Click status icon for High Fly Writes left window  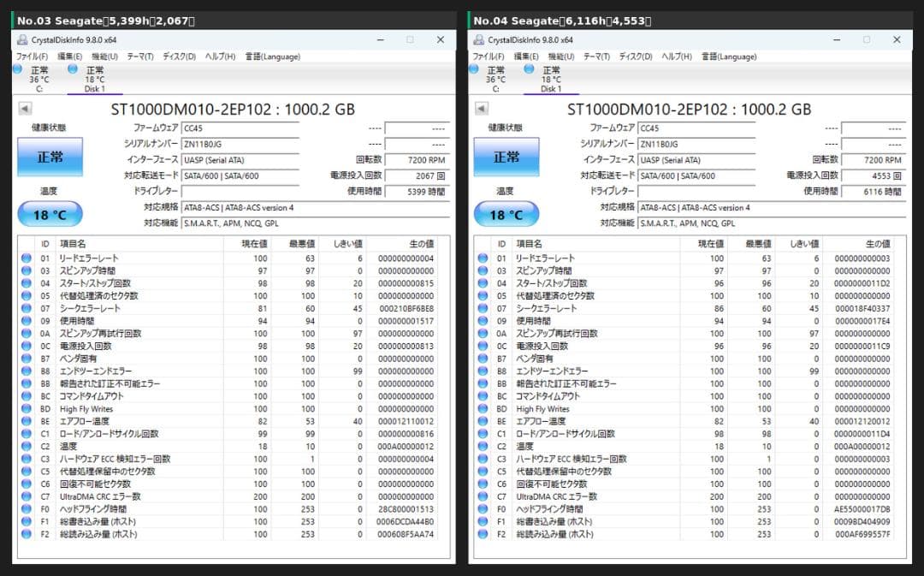coord(27,408)
